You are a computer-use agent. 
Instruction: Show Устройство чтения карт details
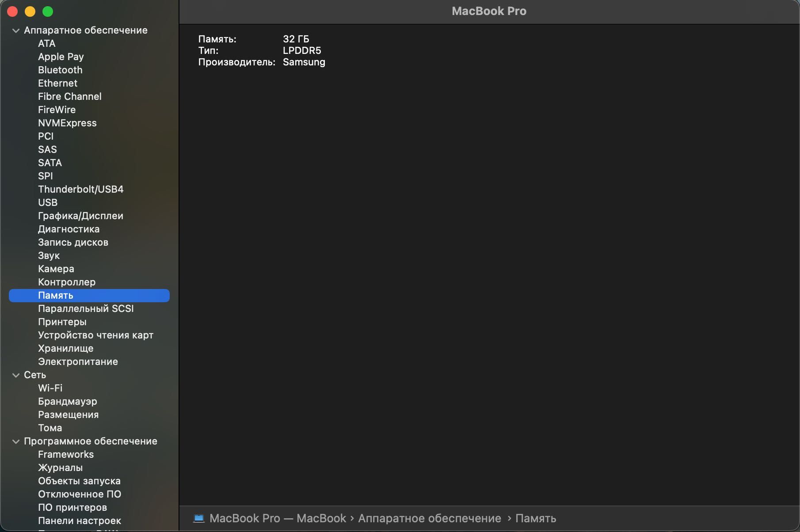tap(95, 335)
